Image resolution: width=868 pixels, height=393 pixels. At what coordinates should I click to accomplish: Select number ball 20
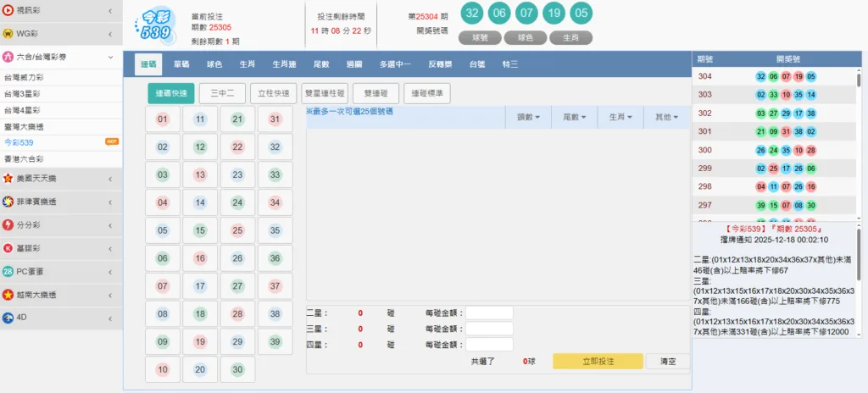[x=200, y=370]
